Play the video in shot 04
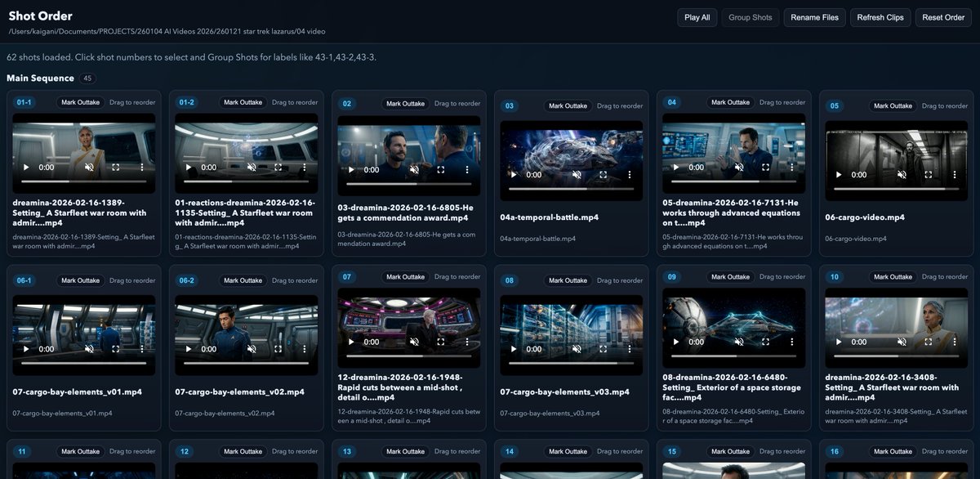The width and height of the screenshot is (980, 479). (x=676, y=167)
